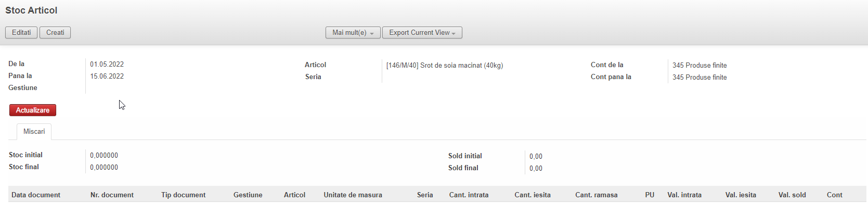
Task: Click the Val. intrata column header
Action: click(x=684, y=195)
